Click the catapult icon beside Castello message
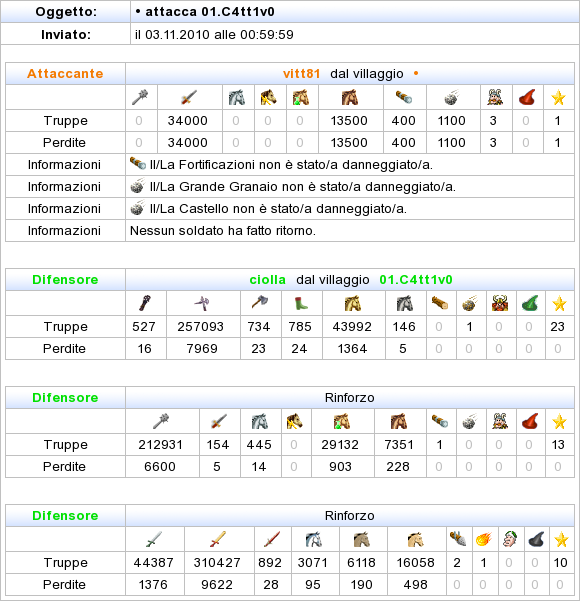Viewport: 580px width, 601px height. pos(138,208)
